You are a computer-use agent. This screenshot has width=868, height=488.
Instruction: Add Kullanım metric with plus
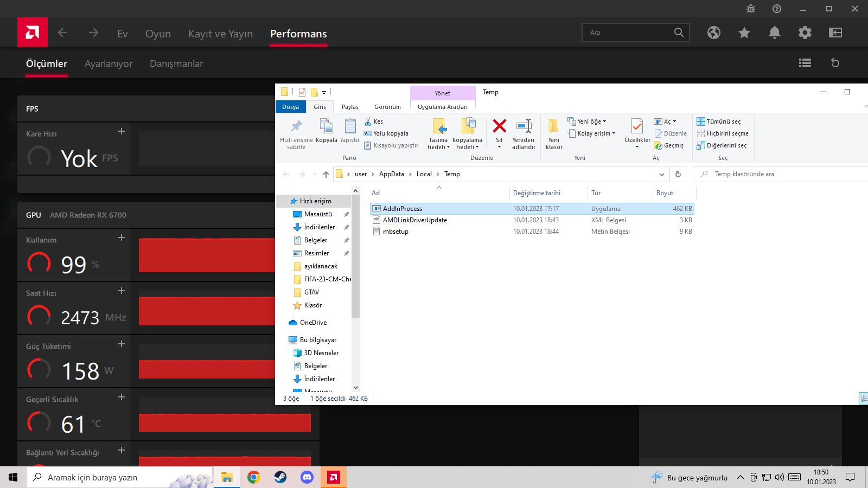[122, 237]
